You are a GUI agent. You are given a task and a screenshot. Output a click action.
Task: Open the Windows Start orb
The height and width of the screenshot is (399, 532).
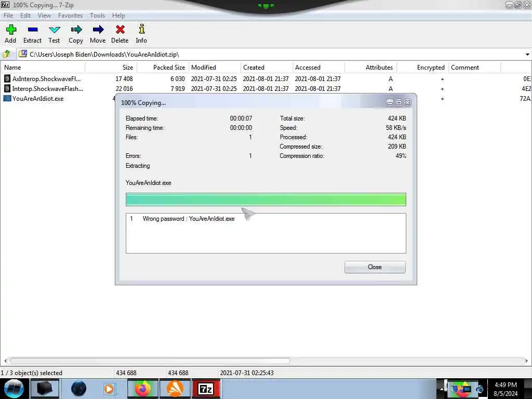click(x=14, y=389)
